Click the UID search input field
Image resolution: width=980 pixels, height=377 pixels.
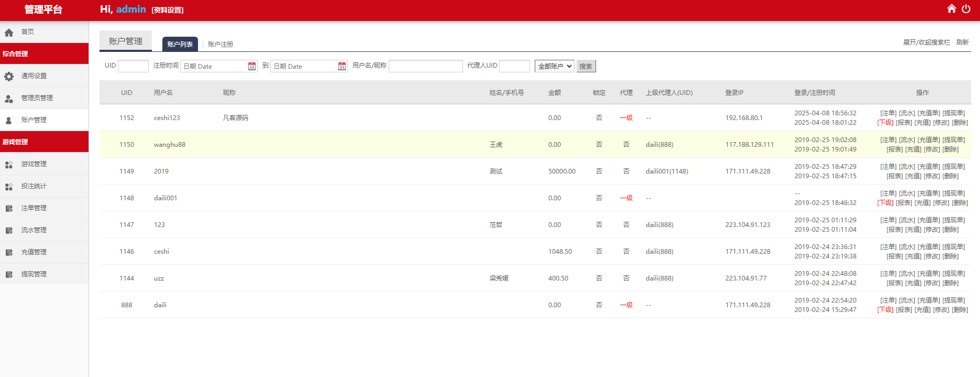click(133, 66)
